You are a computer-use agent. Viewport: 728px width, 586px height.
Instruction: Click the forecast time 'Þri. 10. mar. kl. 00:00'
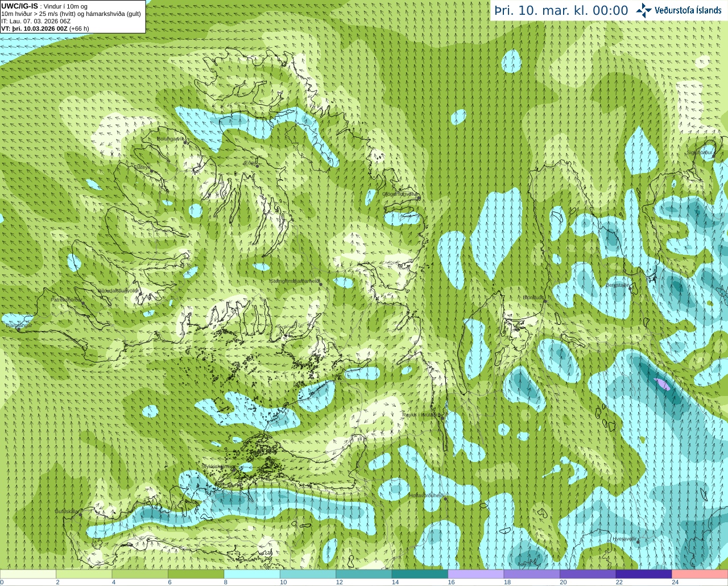pyautogui.click(x=561, y=11)
